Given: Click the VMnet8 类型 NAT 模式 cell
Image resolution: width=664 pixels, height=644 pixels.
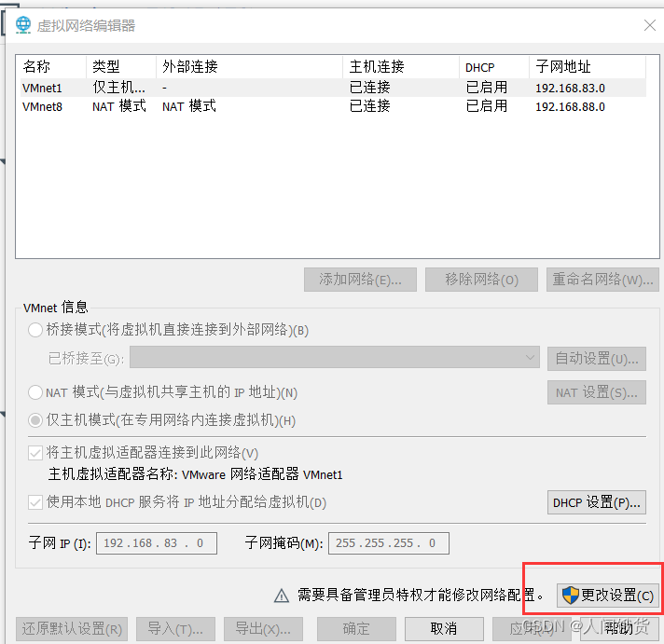Looking at the screenshot, I should 119,106.
